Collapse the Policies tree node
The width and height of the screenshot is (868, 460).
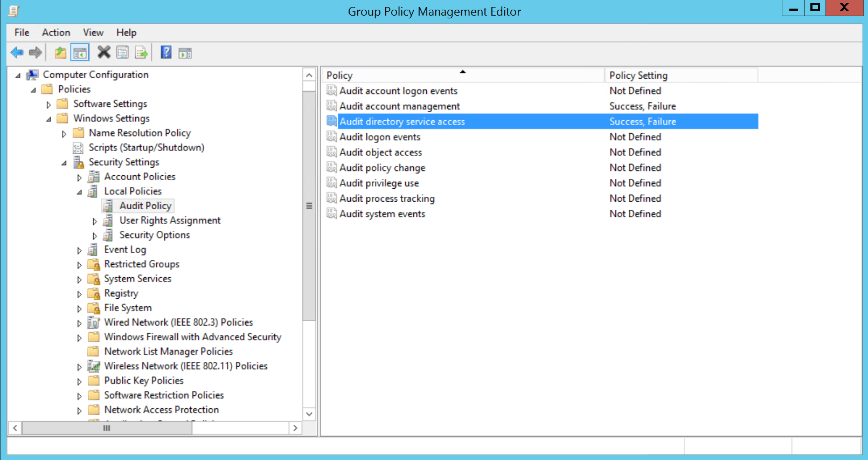click(x=33, y=90)
